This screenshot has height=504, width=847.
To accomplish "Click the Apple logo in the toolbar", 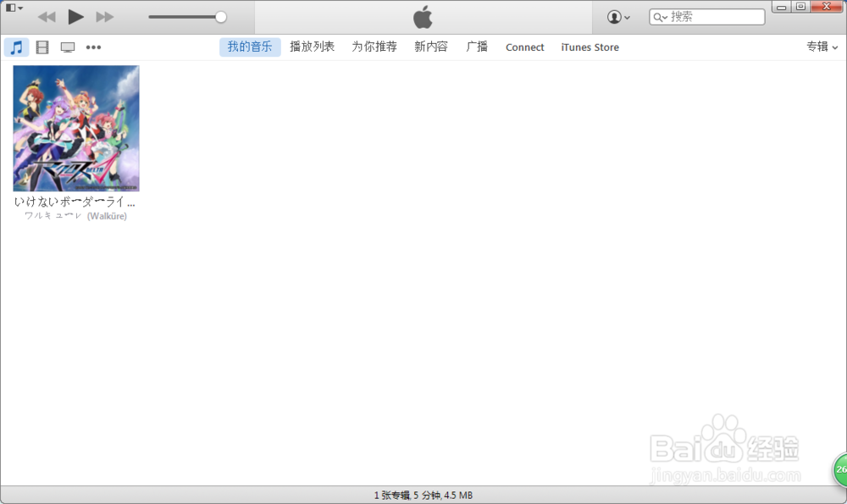I will click(x=422, y=16).
